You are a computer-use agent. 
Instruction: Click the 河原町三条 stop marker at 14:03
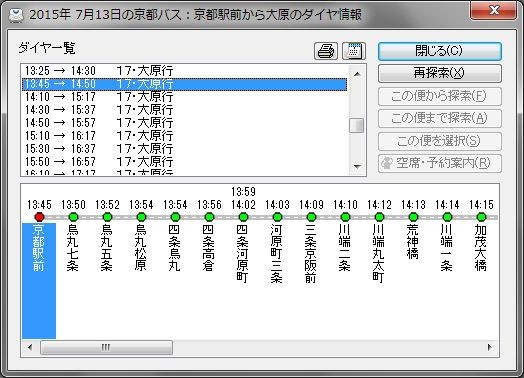click(277, 217)
